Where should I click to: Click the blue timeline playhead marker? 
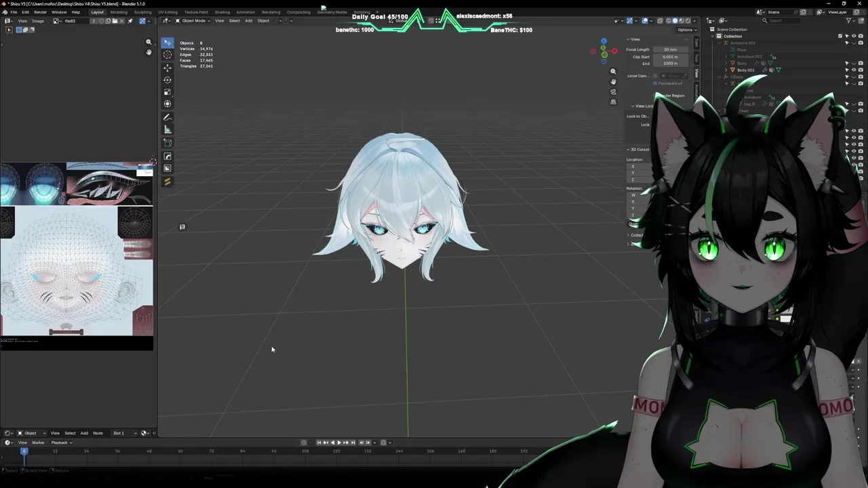coord(24,451)
